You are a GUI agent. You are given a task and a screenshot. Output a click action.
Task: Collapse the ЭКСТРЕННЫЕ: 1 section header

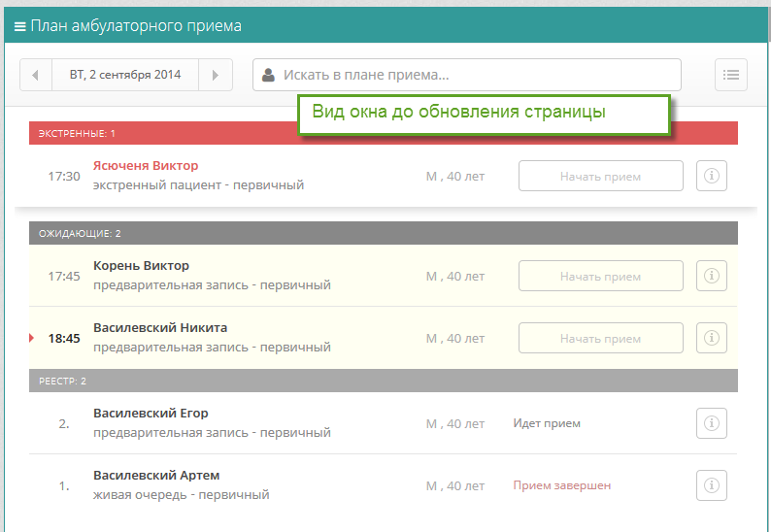pos(384,133)
